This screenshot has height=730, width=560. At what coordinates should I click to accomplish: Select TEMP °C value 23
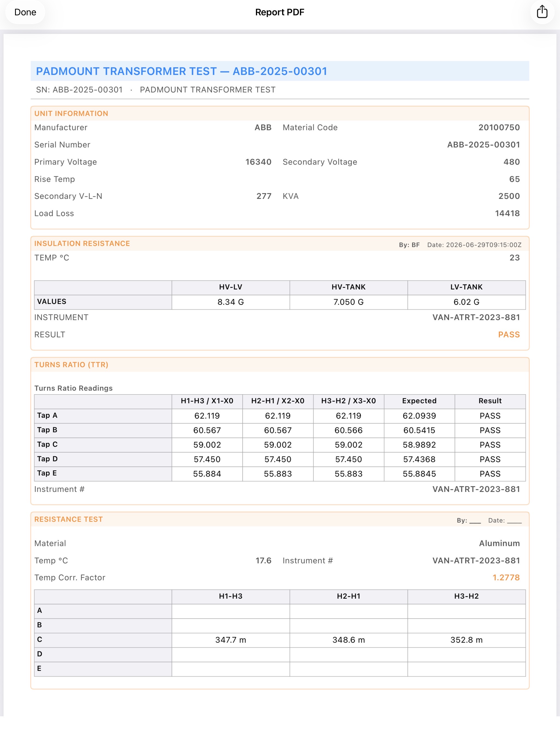pyautogui.click(x=515, y=257)
